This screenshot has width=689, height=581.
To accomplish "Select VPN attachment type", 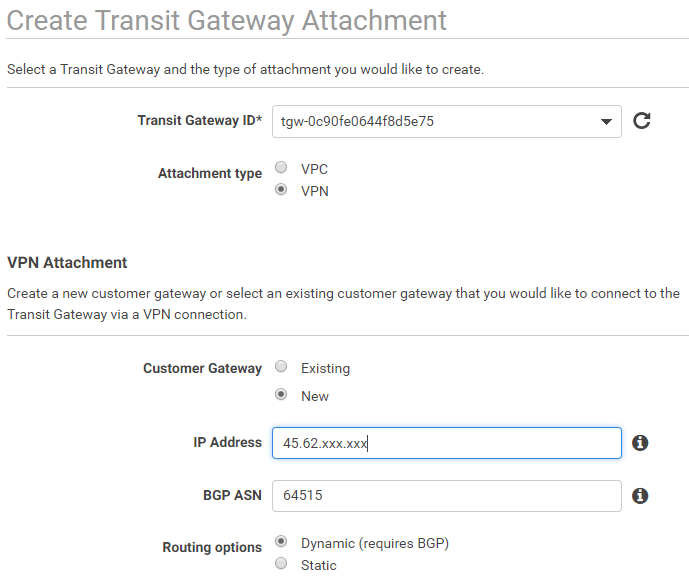I will (282, 189).
